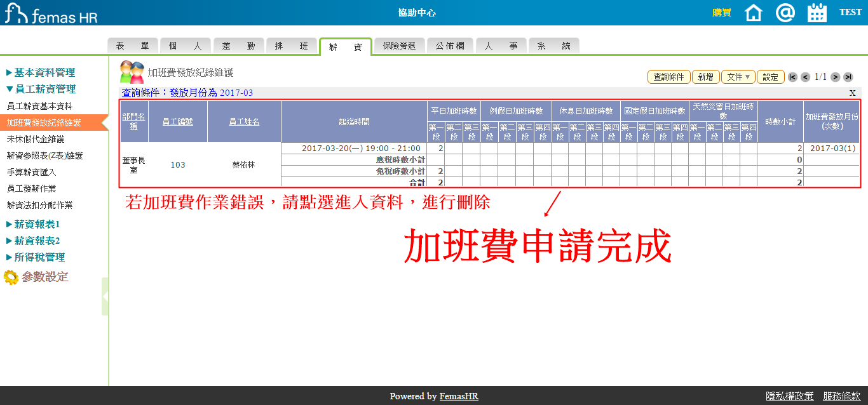Switch to the 保險勞退 tab
Image resolution: width=868 pixels, height=405 pixels.
[x=399, y=46]
